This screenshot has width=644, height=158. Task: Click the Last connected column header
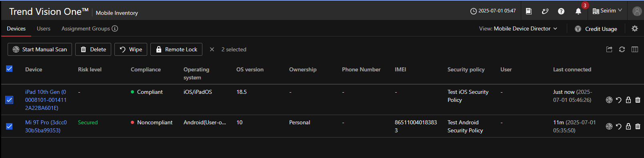tap(572, 69)
